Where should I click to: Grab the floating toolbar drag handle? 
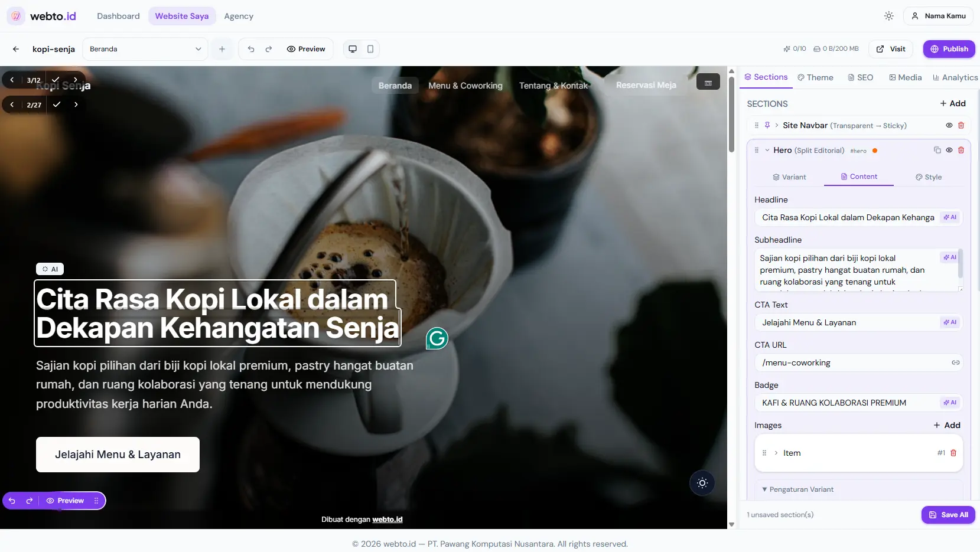tap(96, 501)
